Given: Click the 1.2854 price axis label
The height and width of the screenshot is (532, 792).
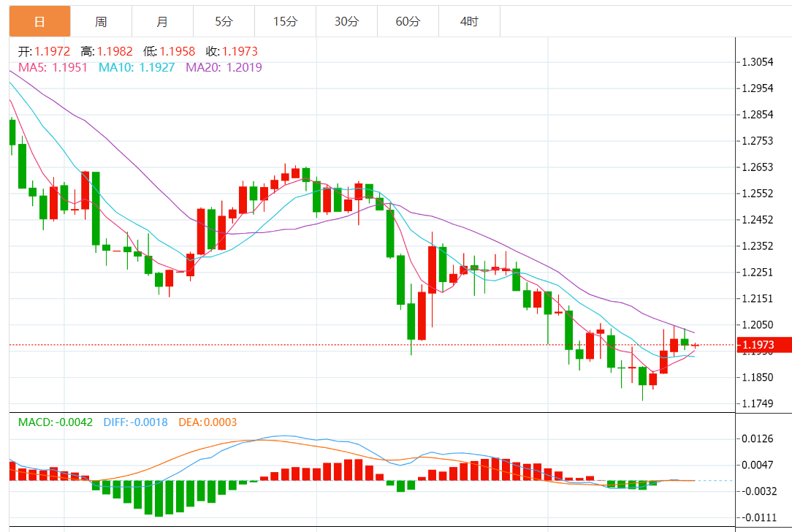Looking at the screenshot, I should [757, 115].
